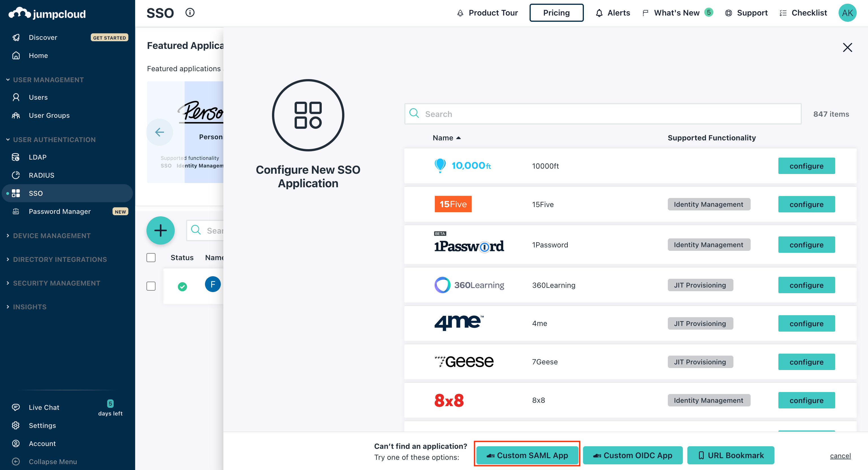Click Custom SAML App button
868x470 pixels.
click(527, 455)
